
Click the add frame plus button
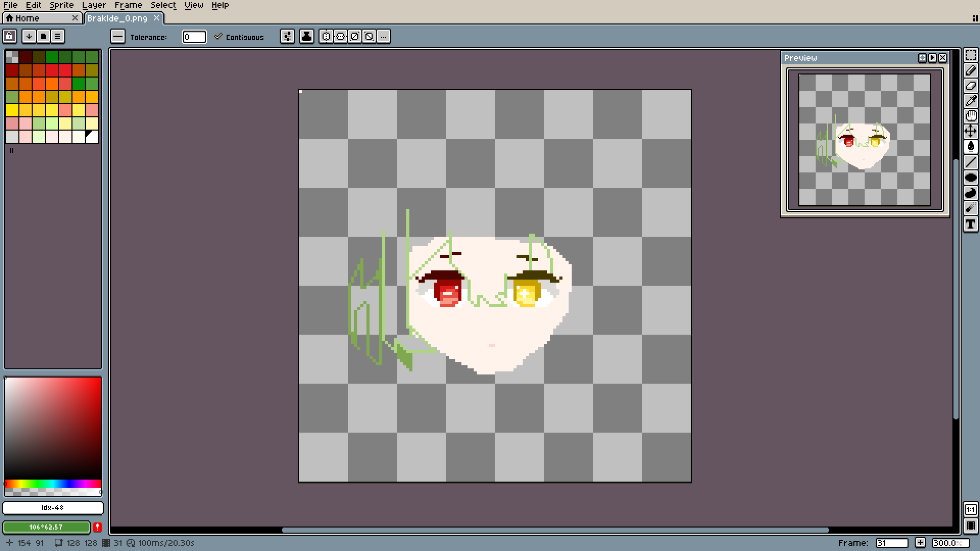click(920, 543)
